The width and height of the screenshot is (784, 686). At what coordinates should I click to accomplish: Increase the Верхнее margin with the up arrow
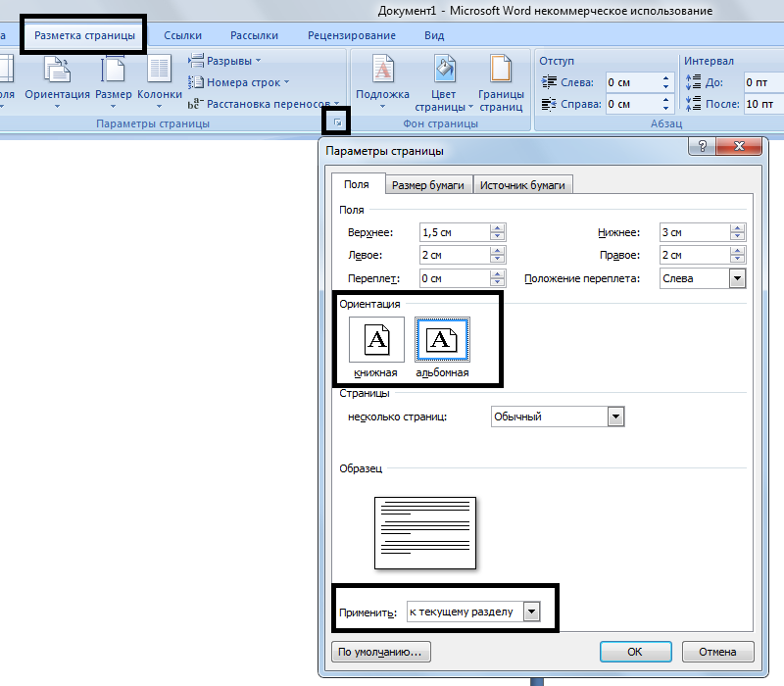pyautogui.click(x=497, y=228)
